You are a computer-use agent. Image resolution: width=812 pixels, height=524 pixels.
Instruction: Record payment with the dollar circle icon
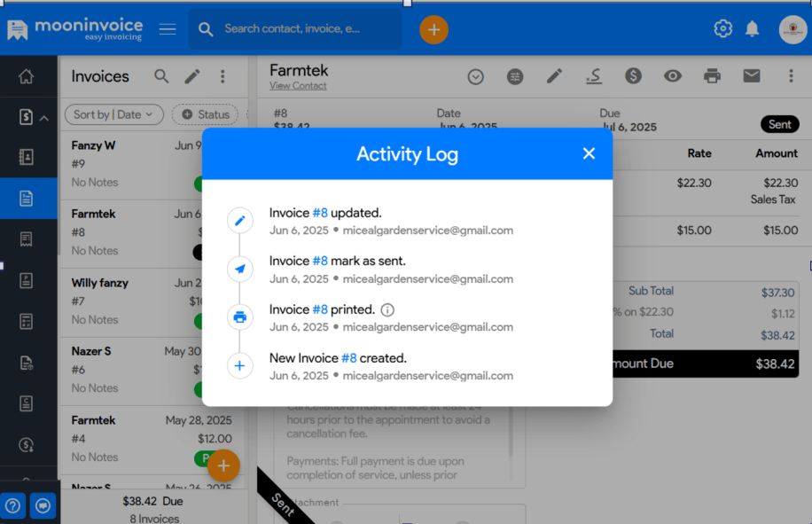tap(633, 76)
